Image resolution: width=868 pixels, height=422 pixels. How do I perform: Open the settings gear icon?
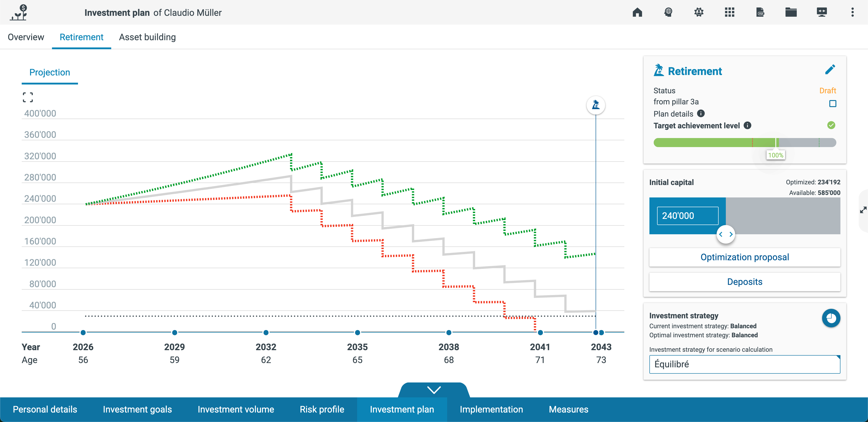coord(699,12)
